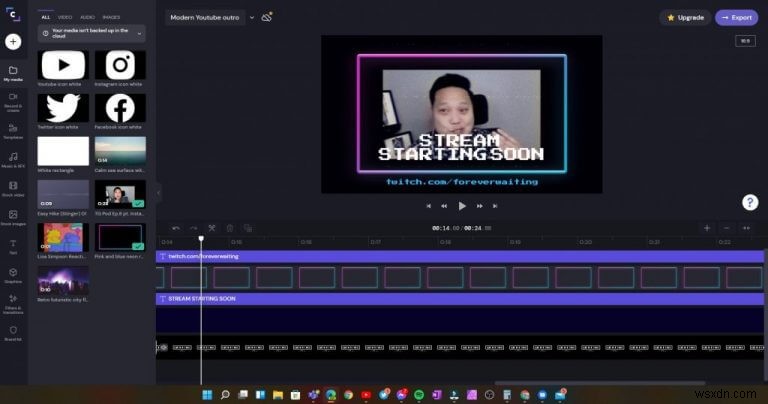Open Record & create panel
The height and width of the screenshot is (404, 768).
[13, 102]
